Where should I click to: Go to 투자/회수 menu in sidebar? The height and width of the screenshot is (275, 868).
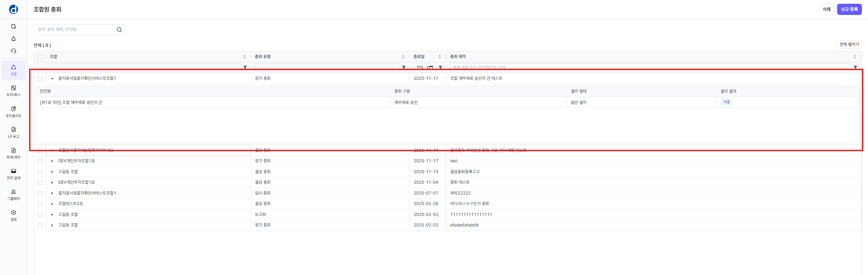pos(14,91)
